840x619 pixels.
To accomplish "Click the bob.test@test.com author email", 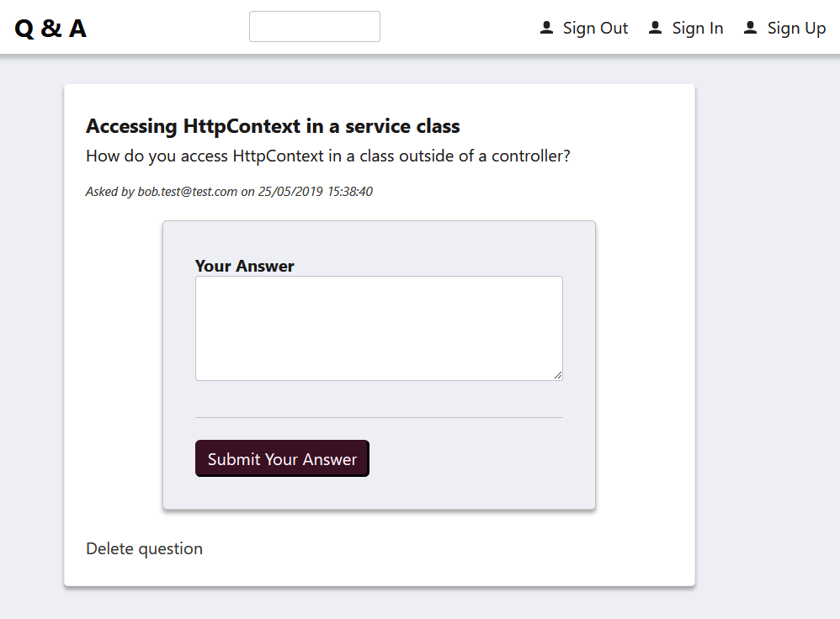I will coord(188,192).
